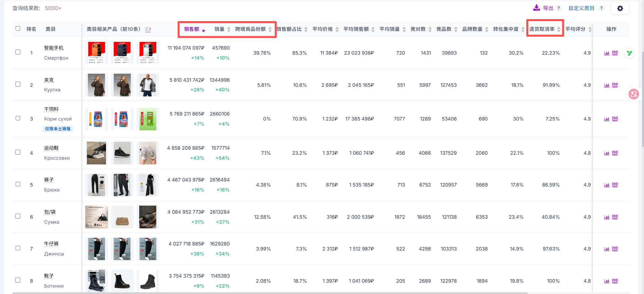
Task: Toggle the select-all header checkbox
Action: (18, 28)
